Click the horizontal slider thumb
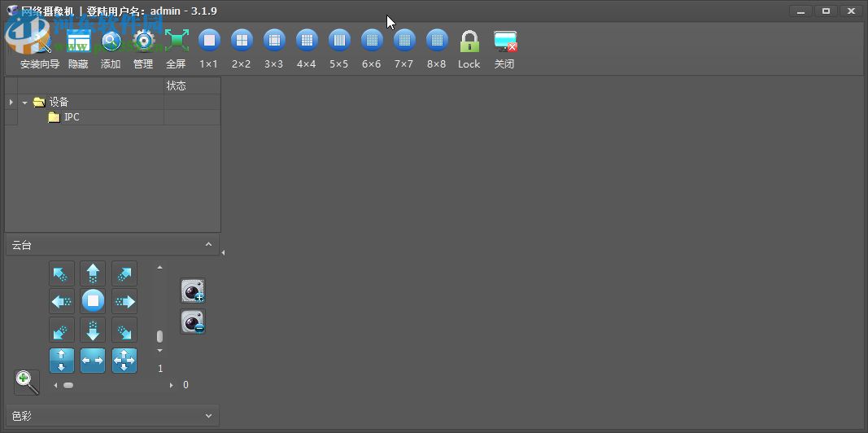Viewport: 868px width, 433px height. click(x=68, y=385)
